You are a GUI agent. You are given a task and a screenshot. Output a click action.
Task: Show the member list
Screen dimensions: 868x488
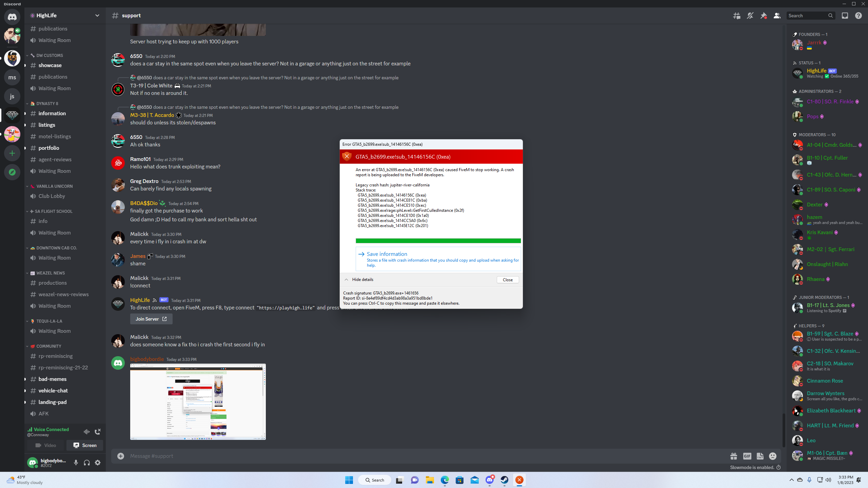[x=776, y=16]
